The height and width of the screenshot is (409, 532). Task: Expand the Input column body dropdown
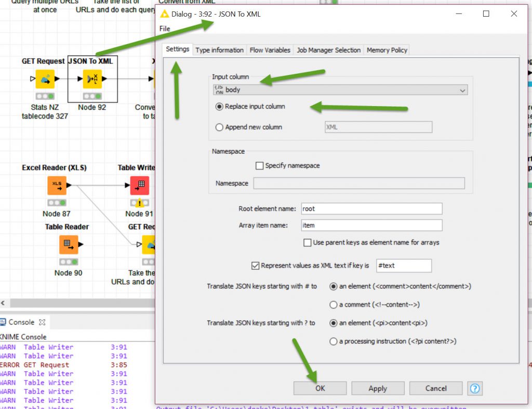tap(340, 90)
